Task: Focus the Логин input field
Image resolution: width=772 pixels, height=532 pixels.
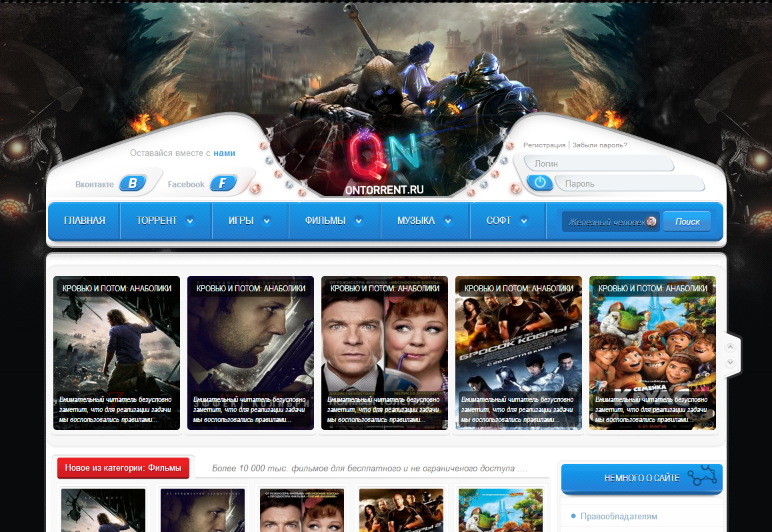Action: pyautogui.click(x=598, y=163)
